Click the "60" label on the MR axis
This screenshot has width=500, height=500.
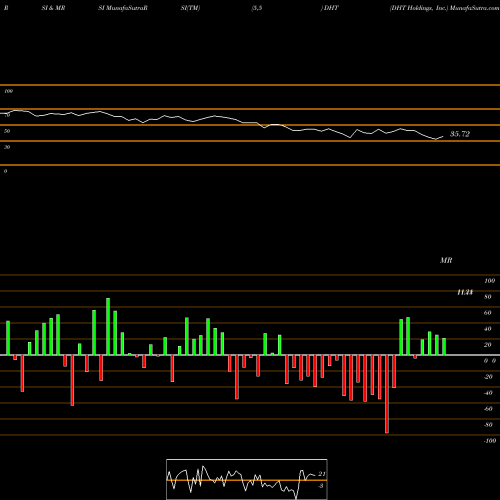coord(488,313)
